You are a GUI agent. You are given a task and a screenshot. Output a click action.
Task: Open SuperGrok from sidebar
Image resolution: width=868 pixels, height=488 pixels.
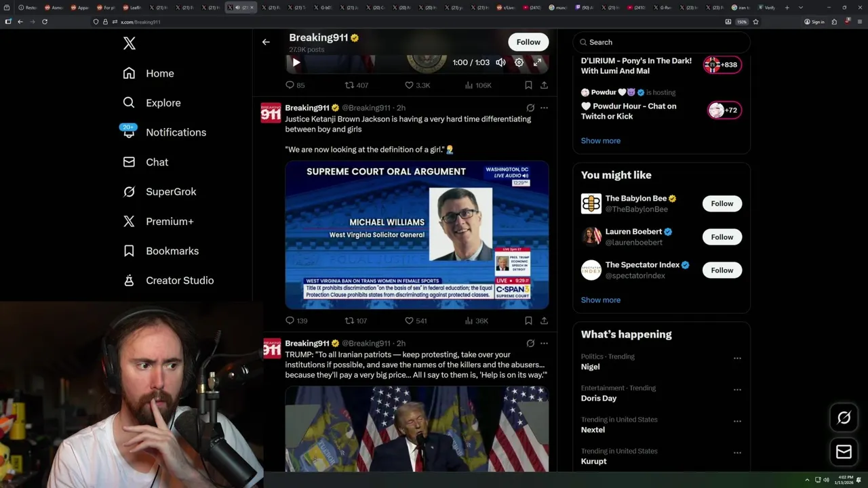[x=160, y=192]
